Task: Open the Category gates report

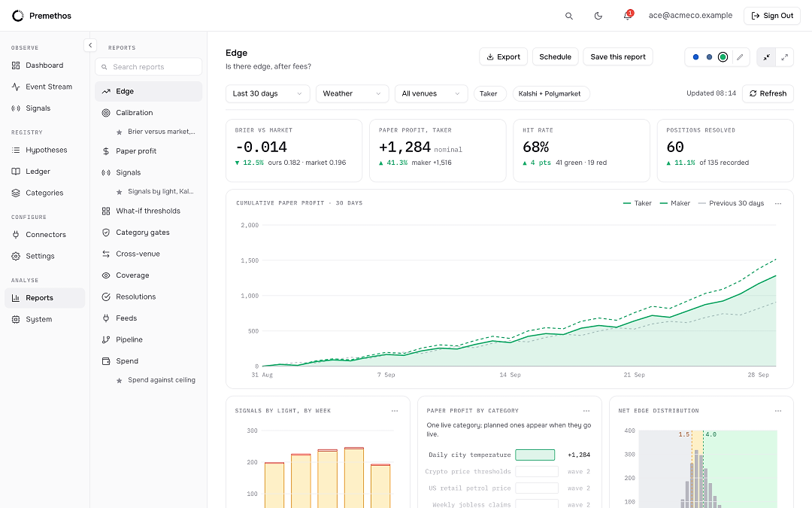Action: [x=149, y=233]
